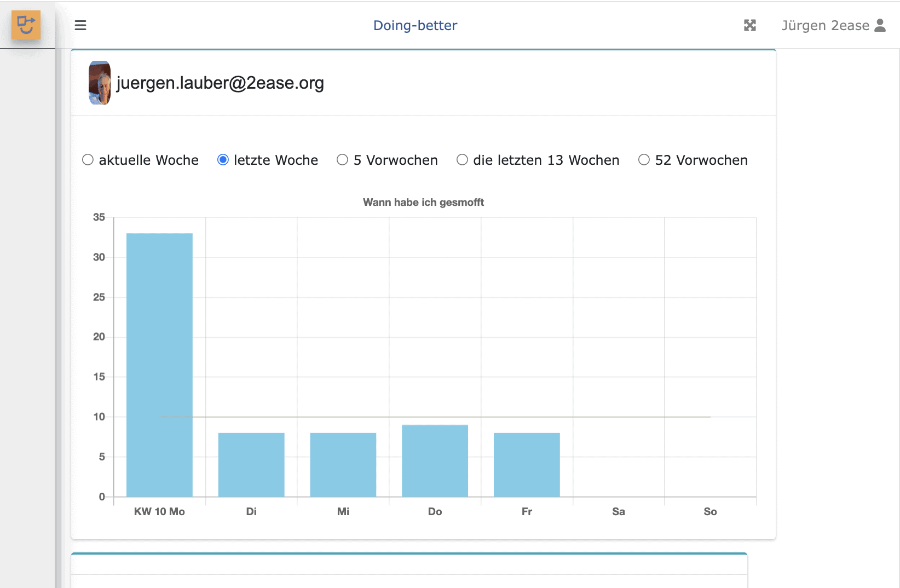
Task: Open the Doing-better title link
Action: 415,26
